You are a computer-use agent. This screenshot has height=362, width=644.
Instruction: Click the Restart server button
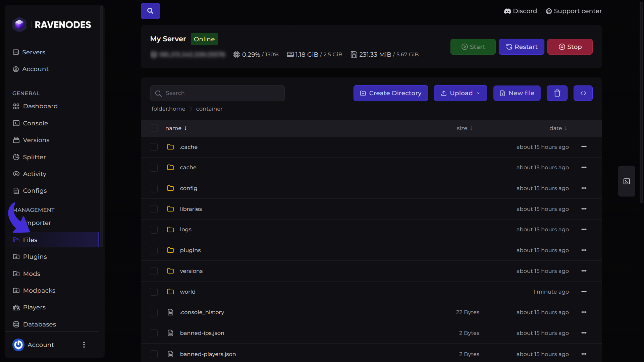pos(521,47)
